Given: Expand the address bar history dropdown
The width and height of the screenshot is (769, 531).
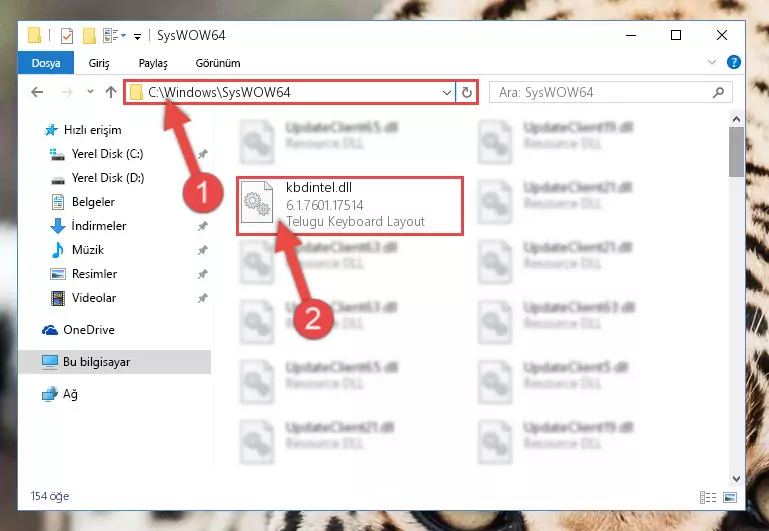Looking at the screenshot, I should tap(446, 92).
